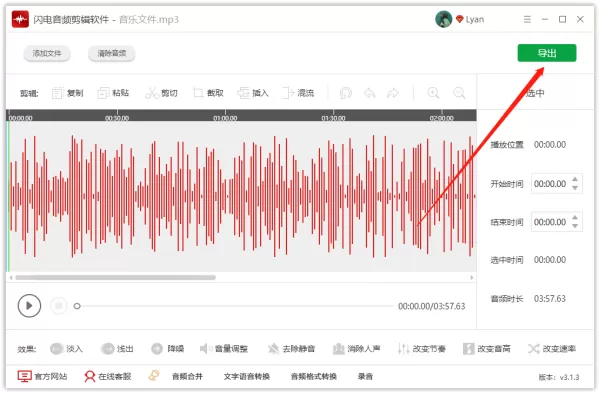
Task: Click the 01:00.00 timeline ruler mark
Action: point(225,118)
